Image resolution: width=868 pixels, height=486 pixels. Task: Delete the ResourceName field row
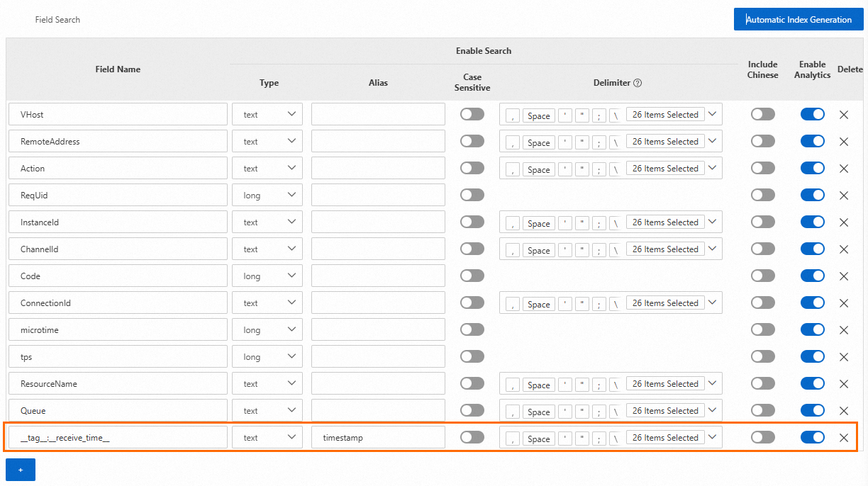pyautogui.click(x=844, y=384)
